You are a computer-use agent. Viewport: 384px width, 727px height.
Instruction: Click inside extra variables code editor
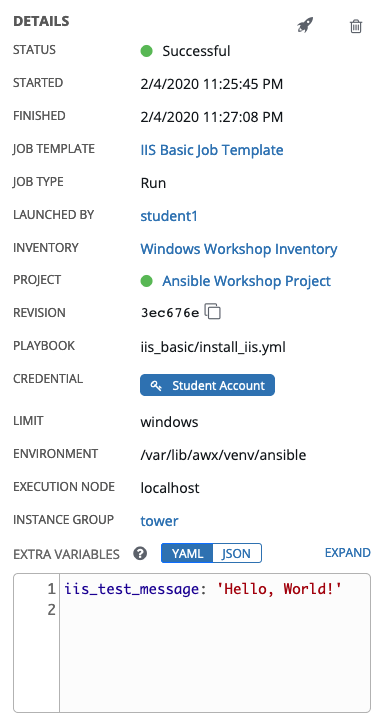215,642
